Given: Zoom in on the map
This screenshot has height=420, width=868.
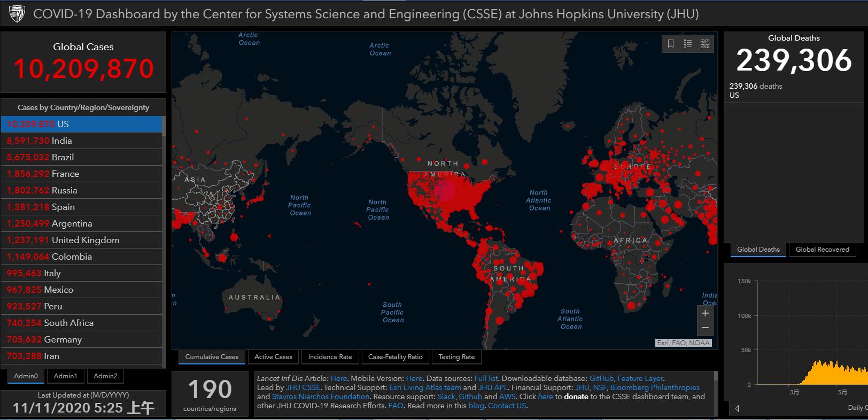Looking at the screenshot, I should click(x=705, y=313).
